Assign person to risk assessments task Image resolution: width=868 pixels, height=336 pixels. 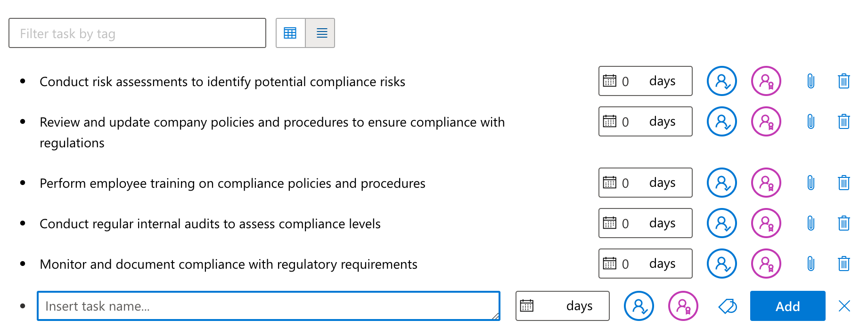(721, 81)
